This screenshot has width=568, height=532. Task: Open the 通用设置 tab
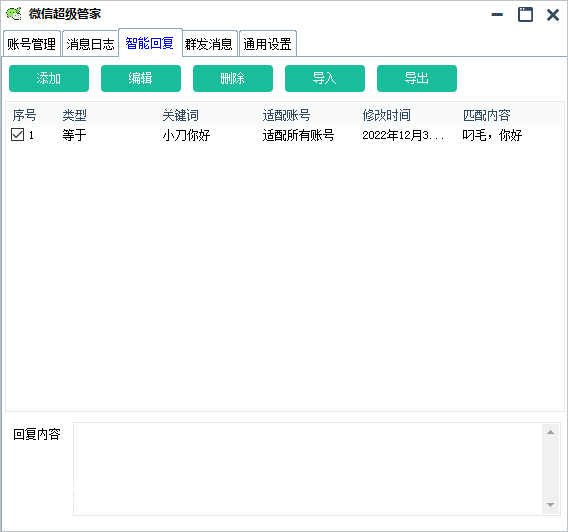click(x=268, y=44)
